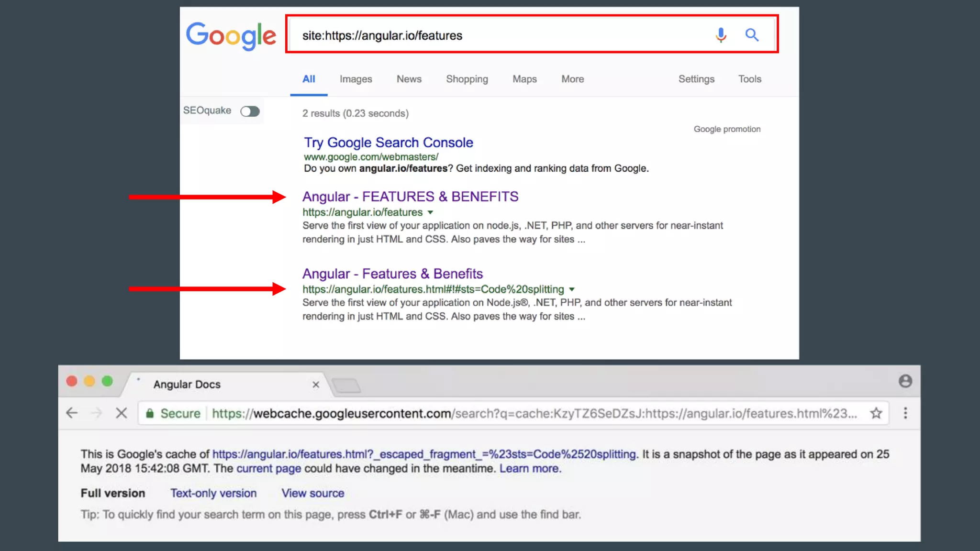Click the browser back arrow
This screenshot has height=551, width=980.
72,413
